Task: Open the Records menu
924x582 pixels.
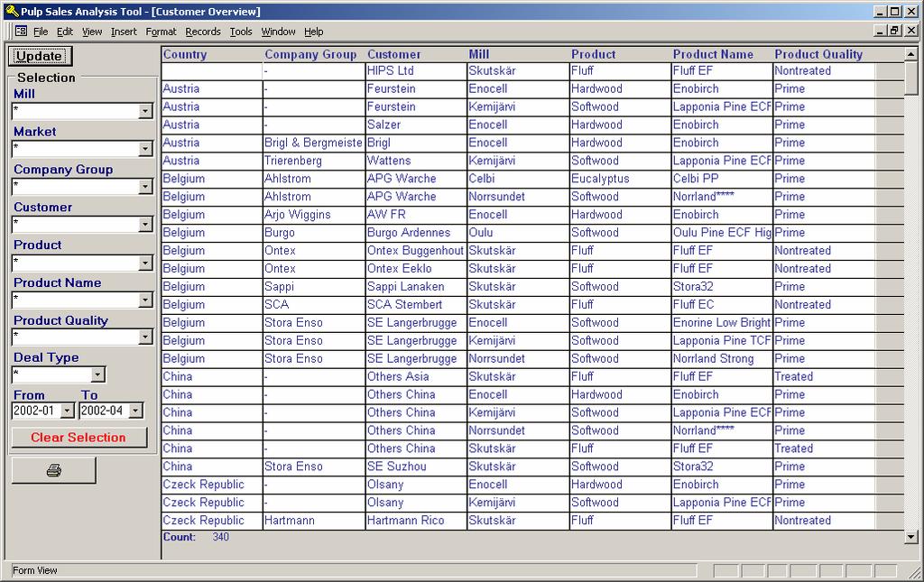Action: tap(203, 32)
